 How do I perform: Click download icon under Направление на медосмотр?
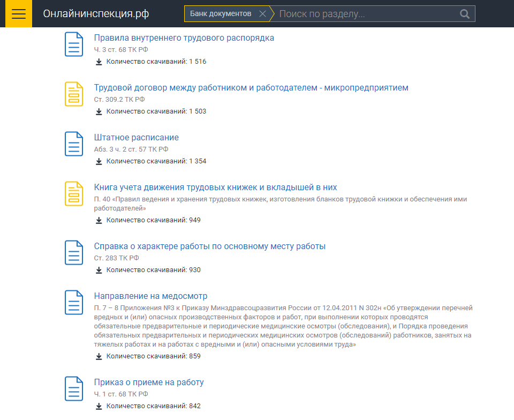[x=99, y=356]
